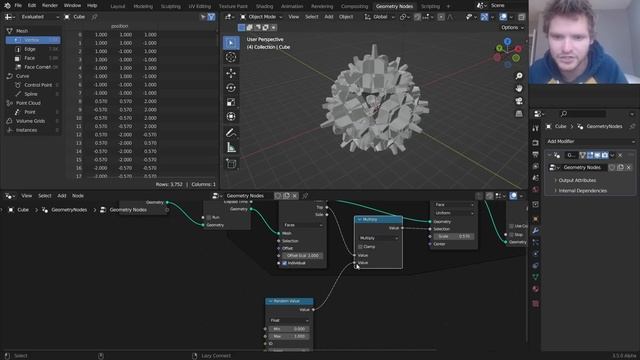Click the pan view hand icon
Viewport: 640px width, 360px height.
click(519, 88)
